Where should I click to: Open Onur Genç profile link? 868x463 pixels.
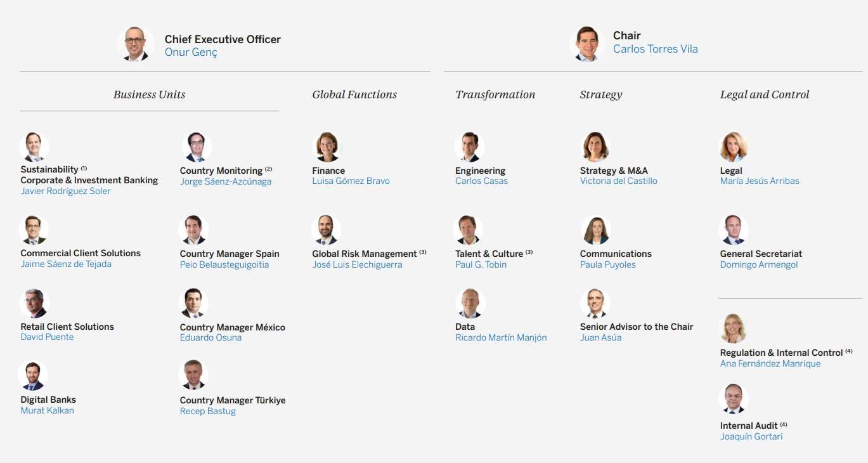[191, 52]
